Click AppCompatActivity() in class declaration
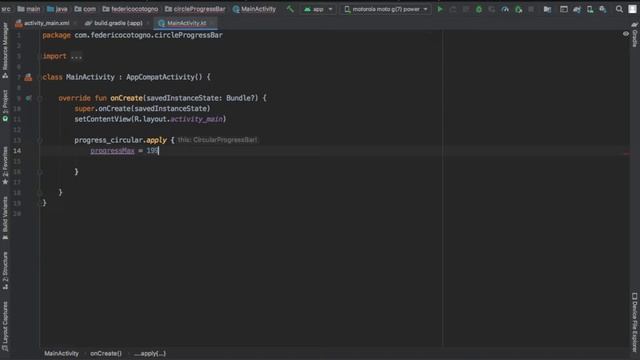This screenshot has height=360, width=640. [x=164, y=77]
